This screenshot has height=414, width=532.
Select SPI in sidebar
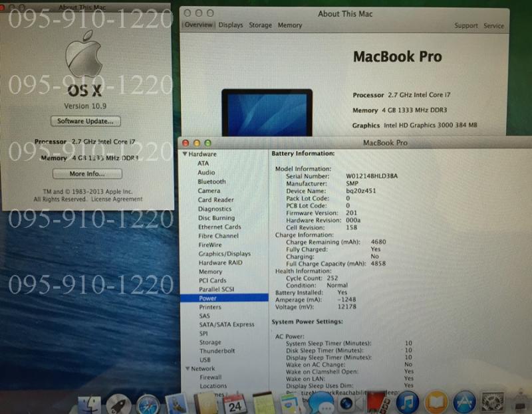point(203,334)
